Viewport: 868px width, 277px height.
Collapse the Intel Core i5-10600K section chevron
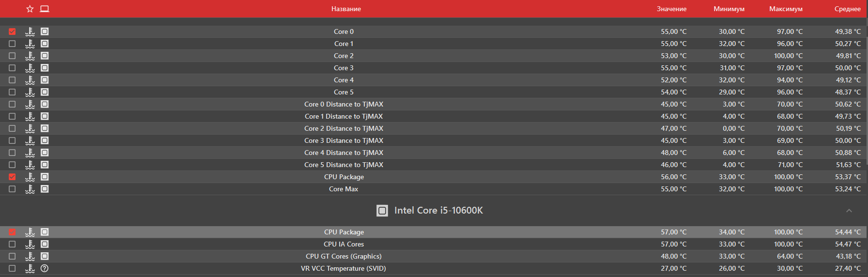(849, 211)
